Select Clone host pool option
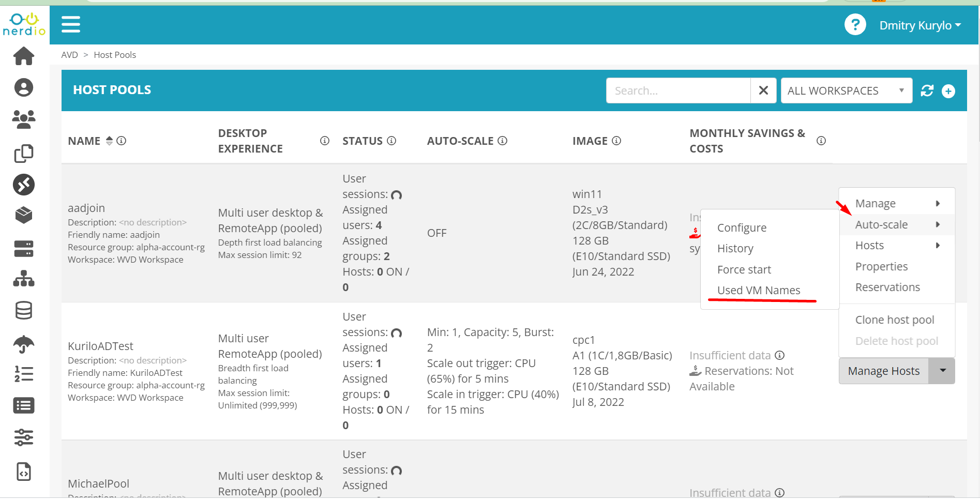The width and height of the screenshot is (980, 500). (x=894, y=320)
